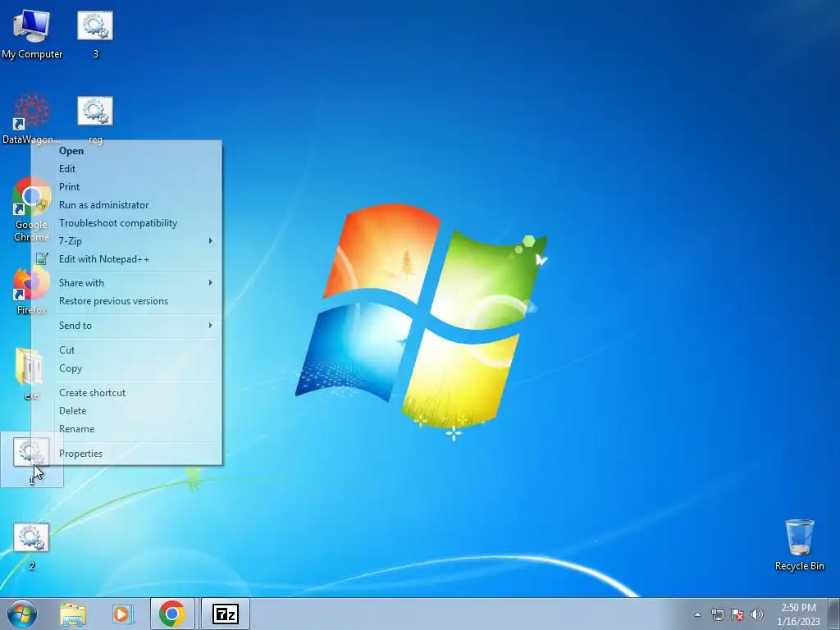Launch Windows Media Player from taskbar

[122, 614]
